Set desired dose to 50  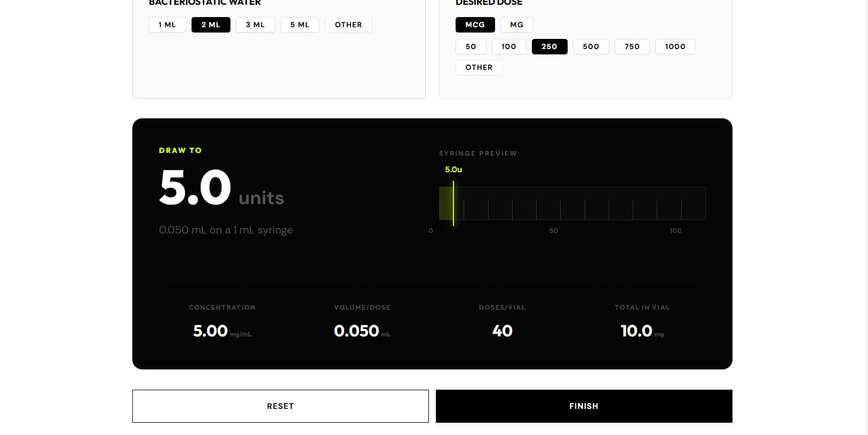point(471,47)
